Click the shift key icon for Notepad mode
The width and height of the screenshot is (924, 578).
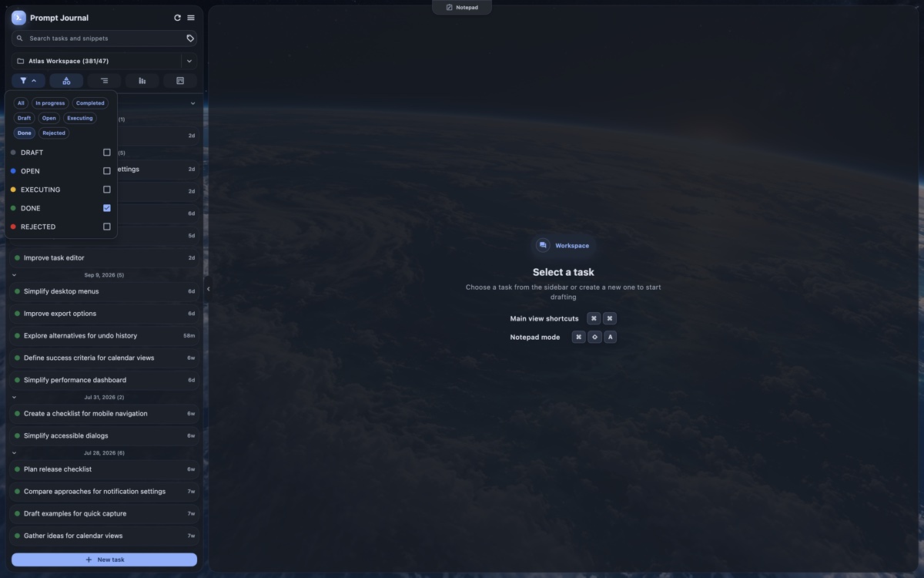click(594, 337)
